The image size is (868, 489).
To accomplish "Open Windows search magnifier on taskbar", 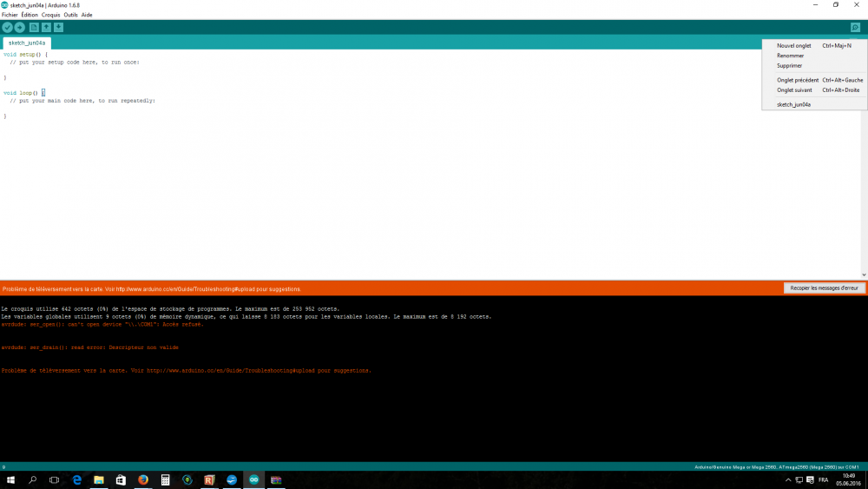I will coord(33,479).
